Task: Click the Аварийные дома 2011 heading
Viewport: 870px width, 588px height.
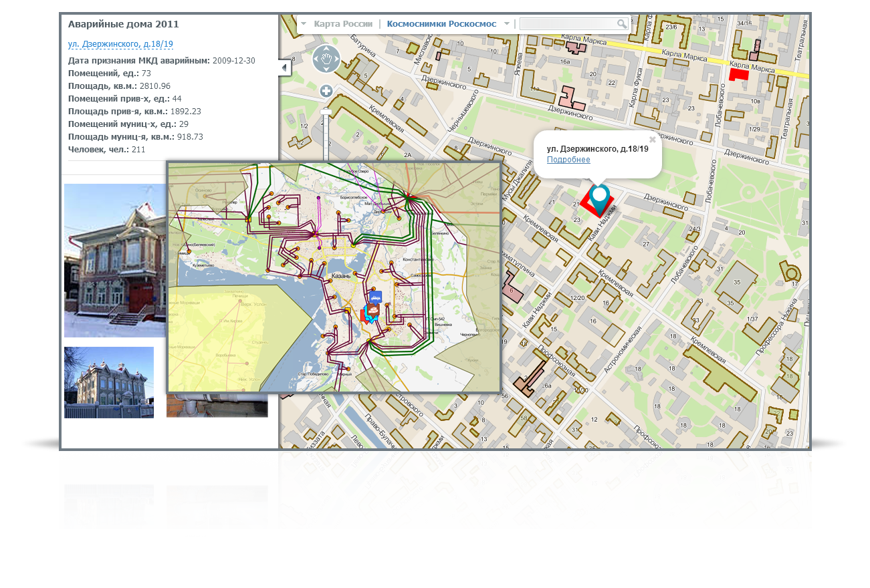Action: point(124,24)
